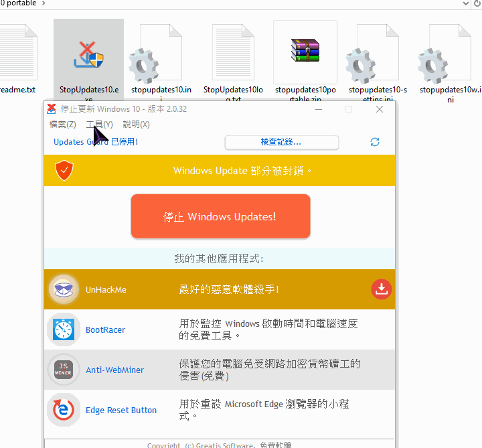This screenshot has width=482, height=448.
Task: Click the orange shield check icon
Action: [x=64, y=170]
